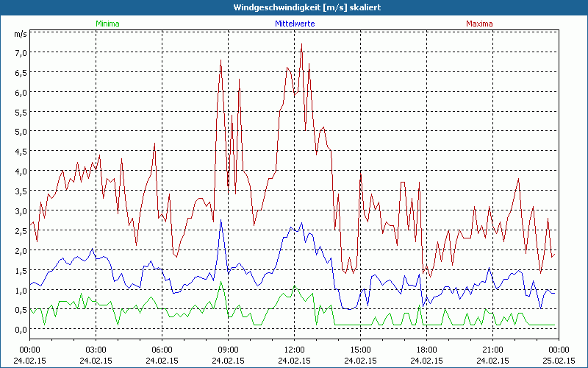The width and height of the screenshot is (588, 368).
Task: Select the 09:00 time axis label
Action: [229, 350]
